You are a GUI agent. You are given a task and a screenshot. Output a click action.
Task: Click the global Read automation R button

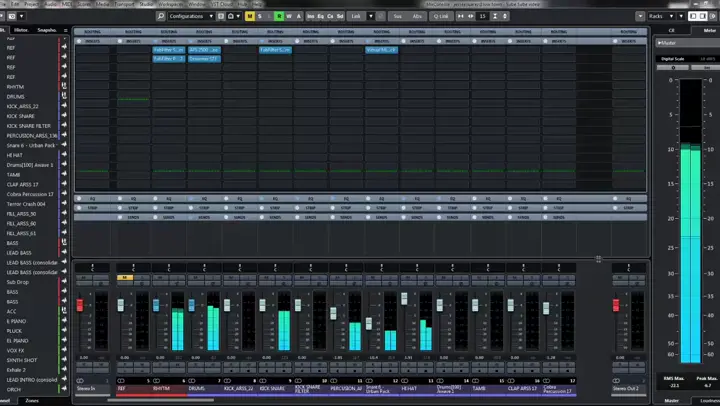pyautogui.click(x=279, y=16)
